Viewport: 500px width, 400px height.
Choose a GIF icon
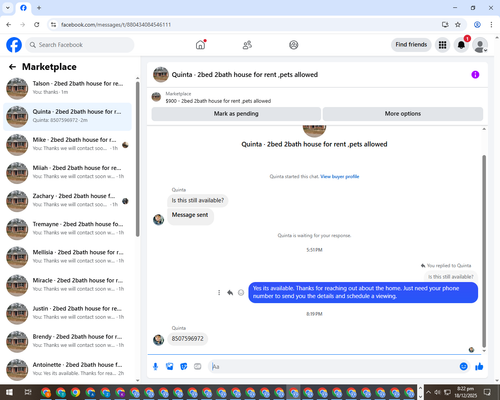click(x=198, y=367)
